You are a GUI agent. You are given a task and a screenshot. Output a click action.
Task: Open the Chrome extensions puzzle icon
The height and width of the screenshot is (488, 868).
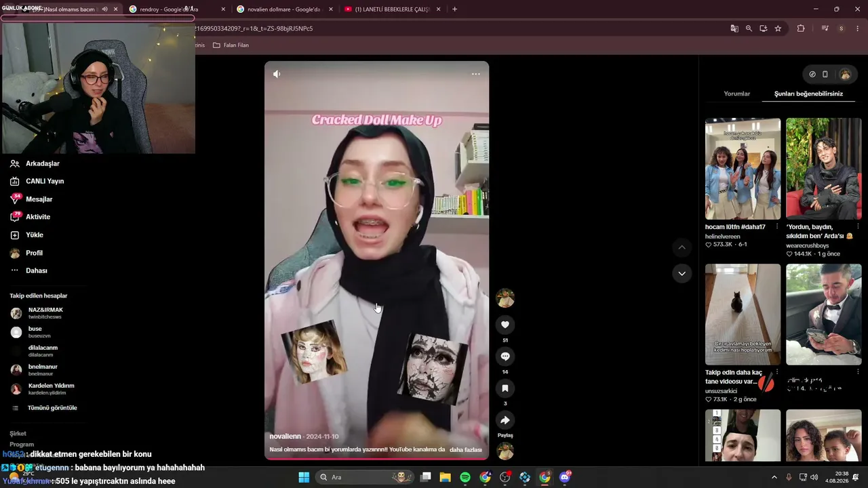(801, 28)
